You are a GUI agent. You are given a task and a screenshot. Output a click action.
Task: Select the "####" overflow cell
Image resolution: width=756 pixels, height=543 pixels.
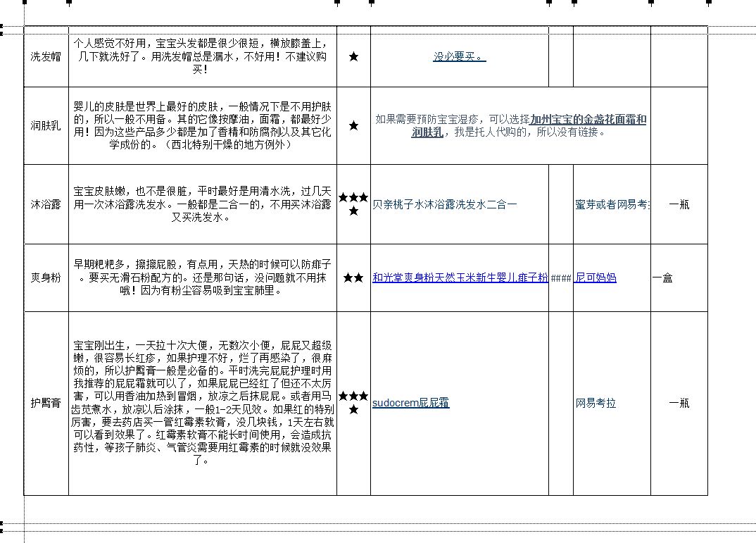coord(560,277)
